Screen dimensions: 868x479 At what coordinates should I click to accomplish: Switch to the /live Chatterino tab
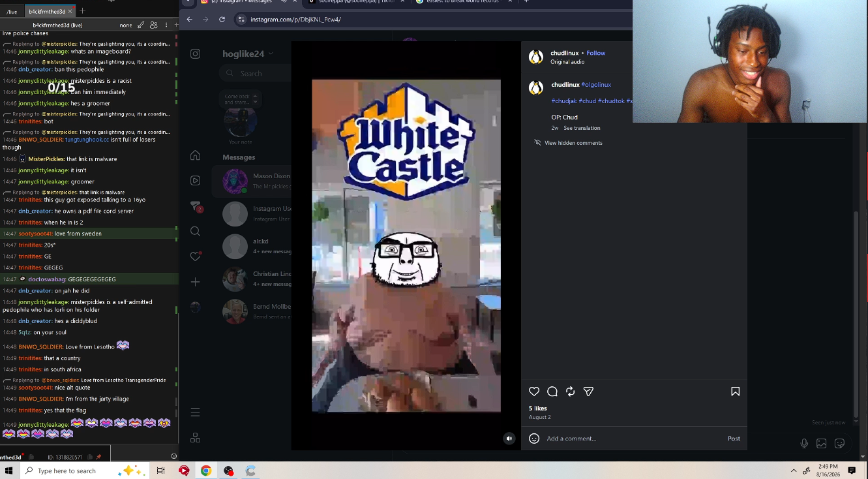[x=12, y=11]
